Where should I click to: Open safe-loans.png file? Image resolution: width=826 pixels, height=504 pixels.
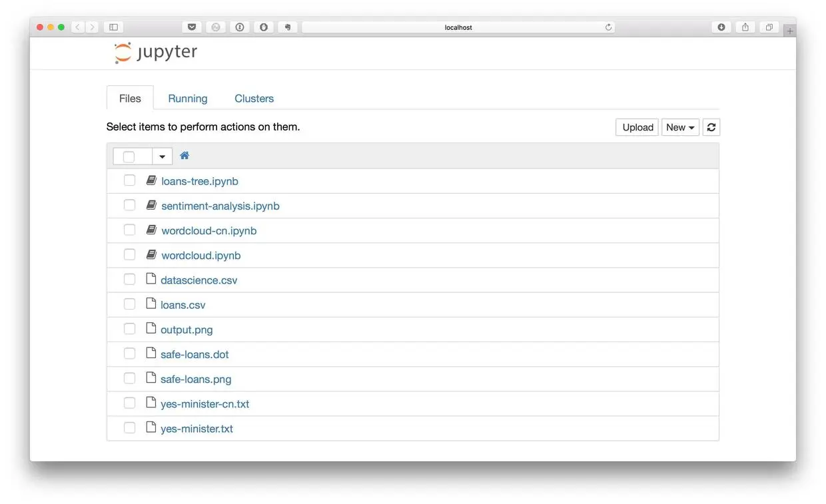tap(196, 379)
